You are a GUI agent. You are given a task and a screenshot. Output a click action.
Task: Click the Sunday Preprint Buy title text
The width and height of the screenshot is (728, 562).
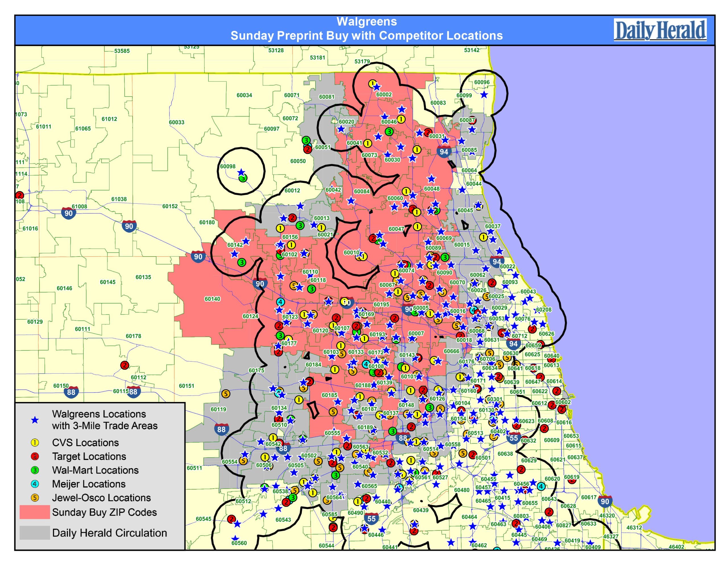click(x=366, y=36)
